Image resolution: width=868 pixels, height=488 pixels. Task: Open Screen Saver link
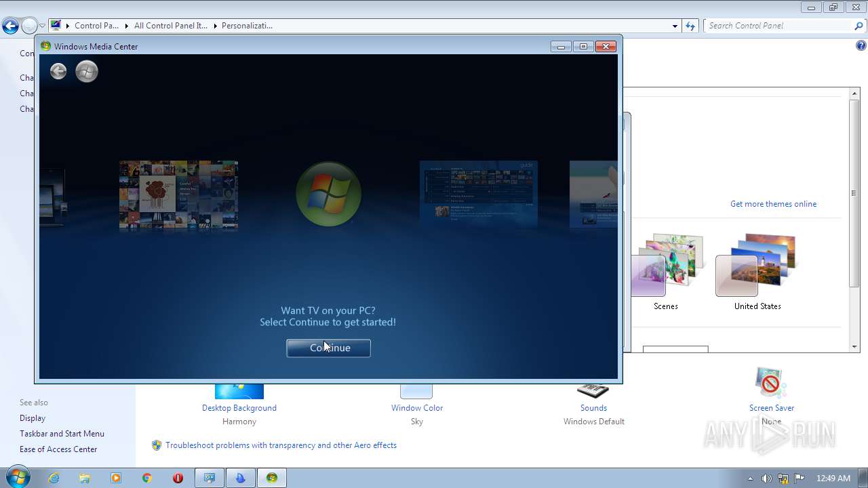772,408
